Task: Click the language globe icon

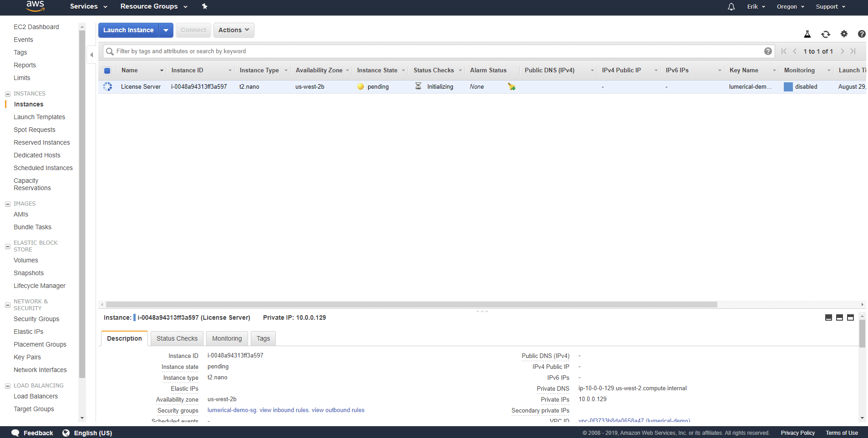Action: (66, 433)
